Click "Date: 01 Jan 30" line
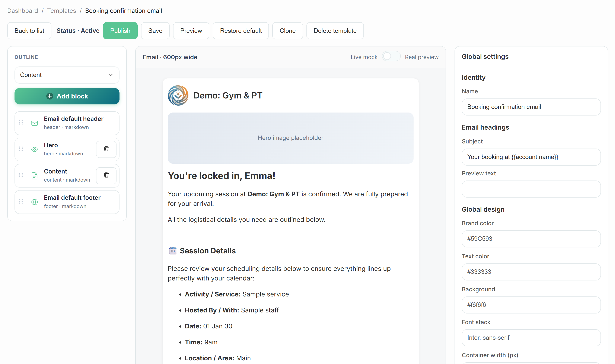 tap(208, 326)
